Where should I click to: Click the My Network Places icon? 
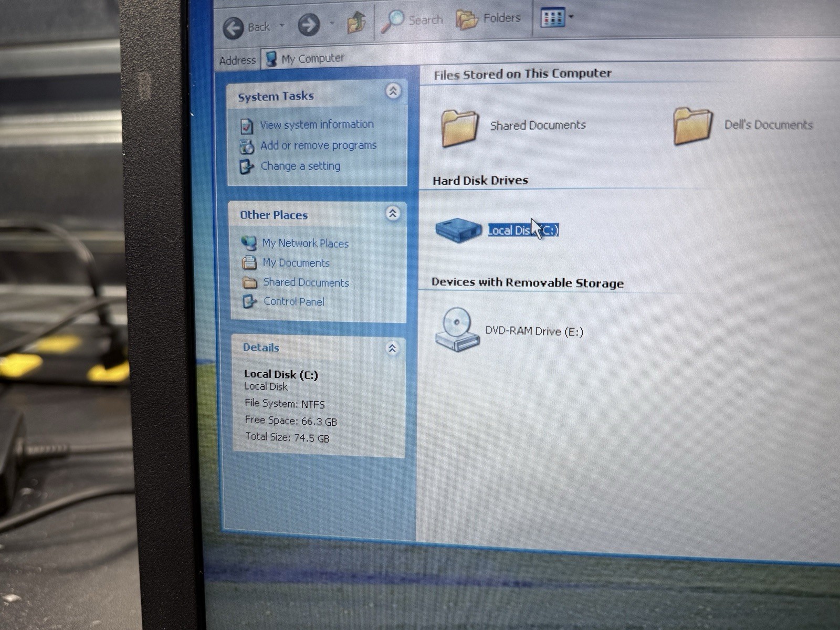click(x=249, y=243)
